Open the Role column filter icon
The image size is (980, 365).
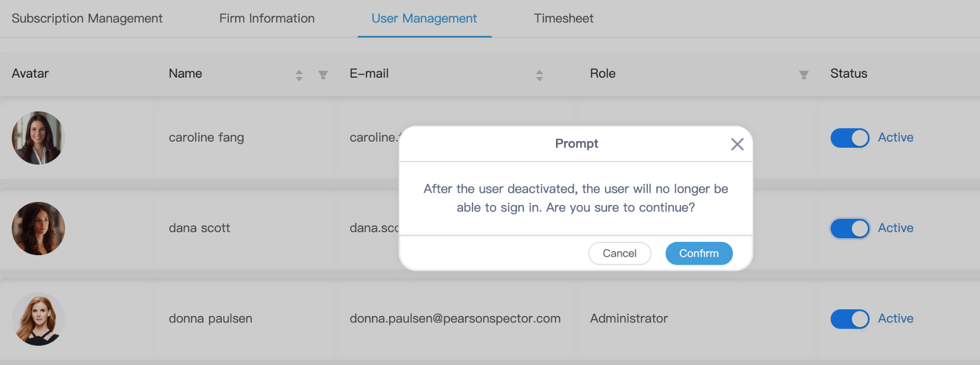[804, 75]
